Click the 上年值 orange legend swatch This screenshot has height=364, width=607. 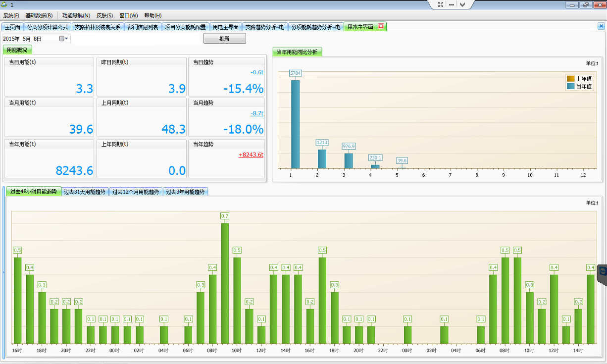click(x=570, y=79)
